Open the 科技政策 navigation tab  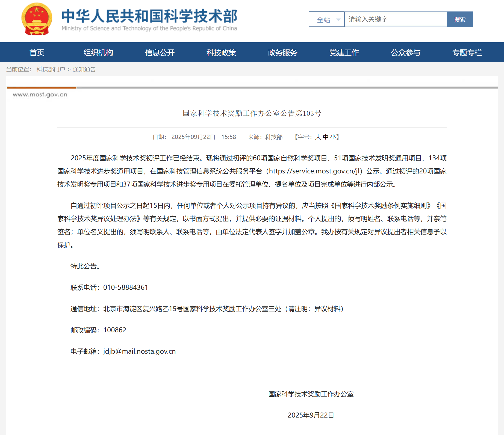coord(221,52)
